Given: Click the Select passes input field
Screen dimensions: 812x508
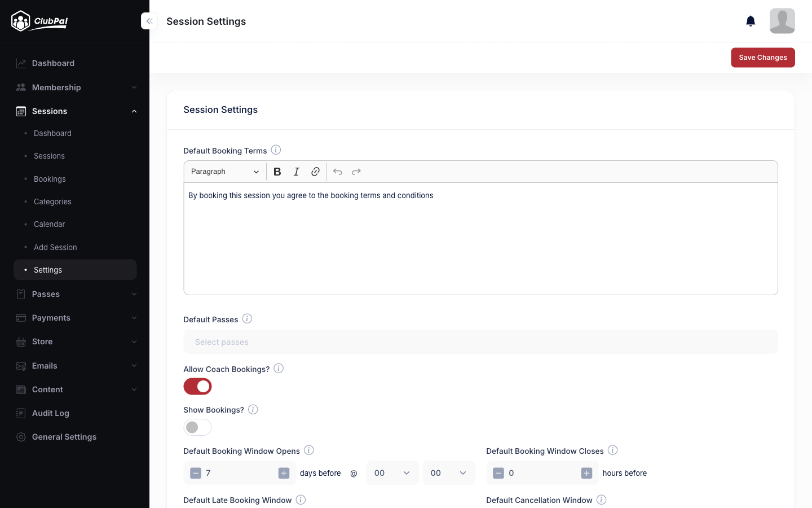Looking at the screenshot, I should point(480,341).
